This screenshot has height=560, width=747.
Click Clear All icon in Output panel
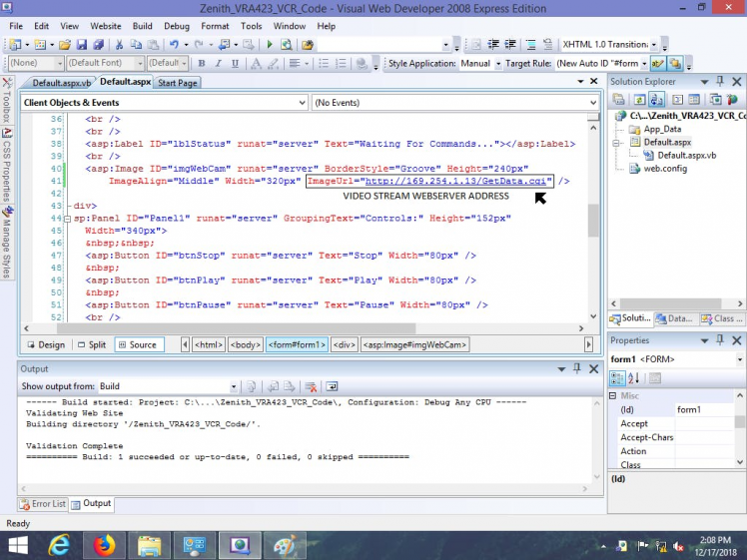(312, 386)
